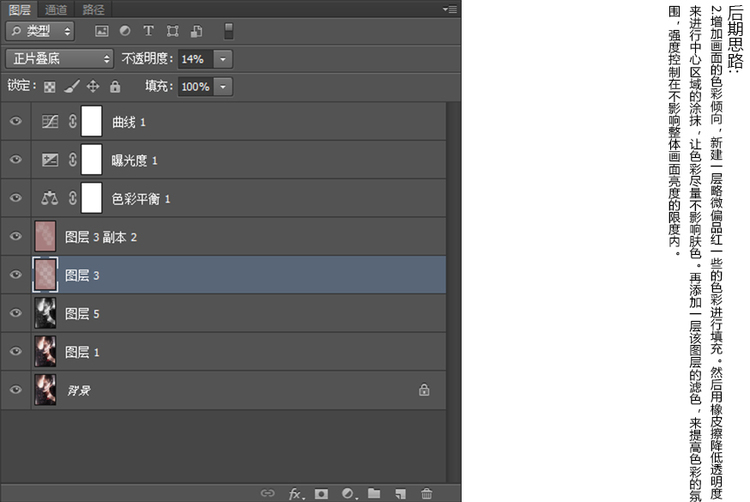Click the 图层 3 副本 2 pink thumbnail
This screenshot has height=502, width=750.
coord(45,236)
